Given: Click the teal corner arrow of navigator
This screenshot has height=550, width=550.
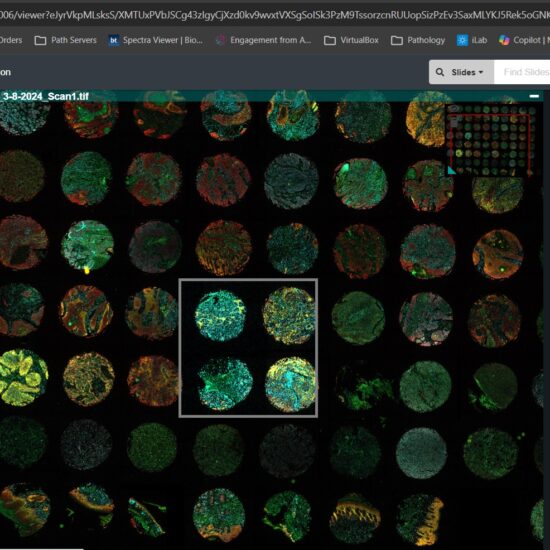Looking at the screenshot, I should pyautogui.click(x=452, y=170).
